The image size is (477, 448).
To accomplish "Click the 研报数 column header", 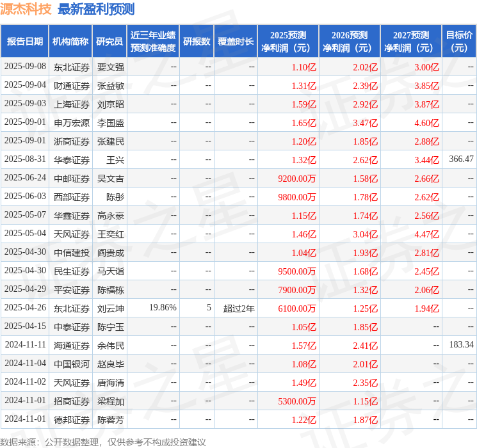I will 197,42.
